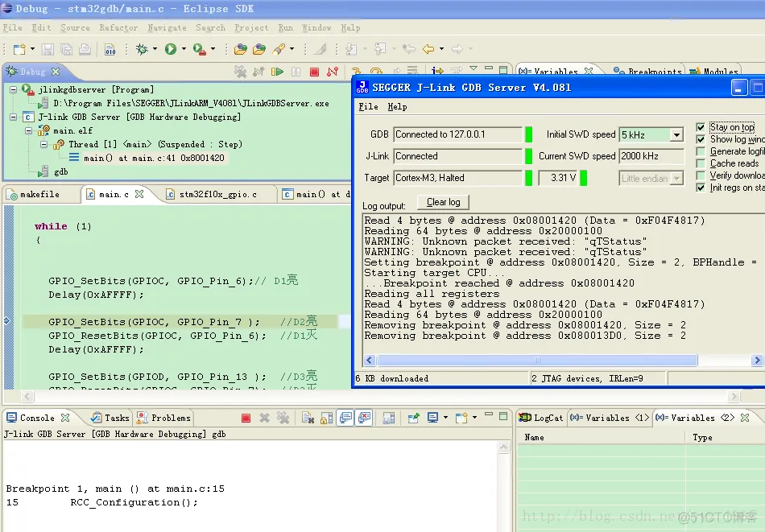Image resolution: width=765 pixels, height=532 pixels.
Task: Launch Debug with the bug icon
Action: [142, 49]
